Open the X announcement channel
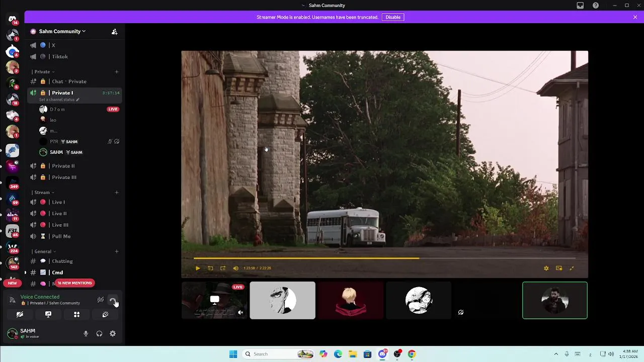The width and height of the screenshot is (644, 362). click(74, 45)
